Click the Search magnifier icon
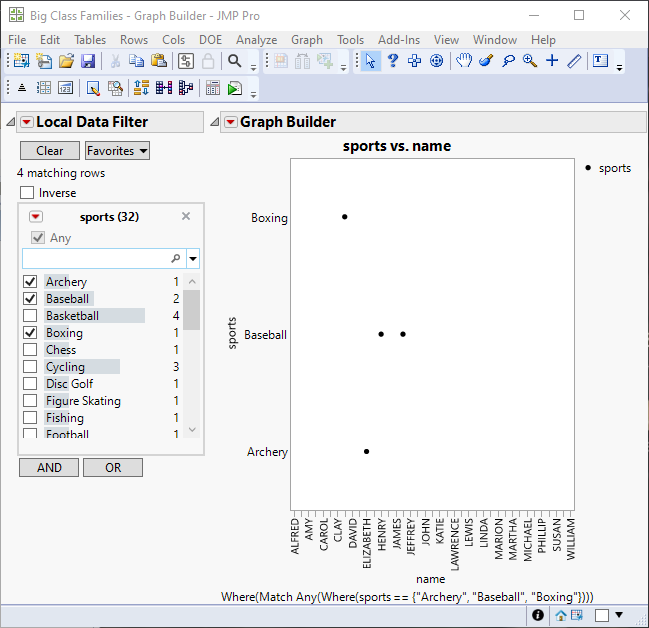This screenshot has width=649, height=628. [235, 61]
